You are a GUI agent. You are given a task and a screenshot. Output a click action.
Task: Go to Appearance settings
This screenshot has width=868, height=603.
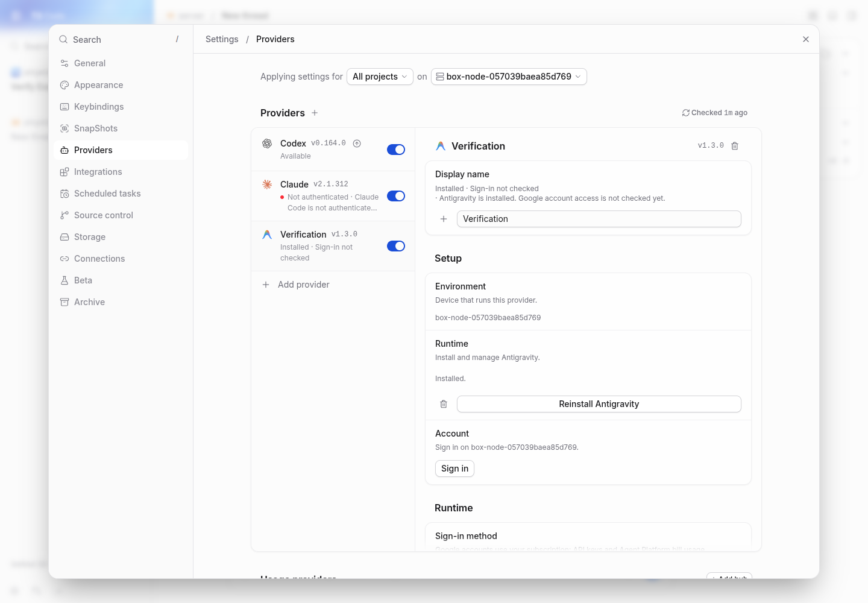[121, 85]
